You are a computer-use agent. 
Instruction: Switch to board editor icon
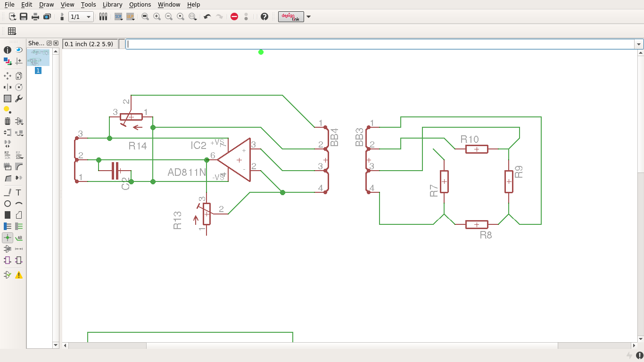click(x=62, y=16)
